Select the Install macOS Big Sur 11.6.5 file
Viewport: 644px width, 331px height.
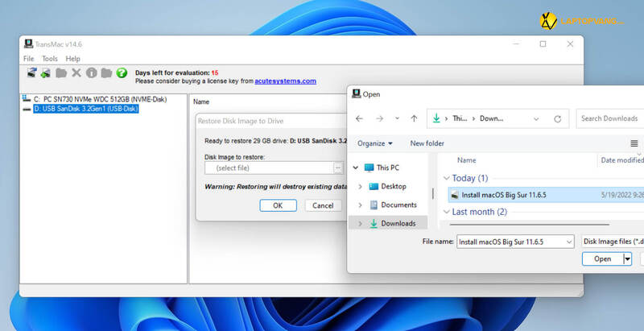[x=547, y=195]
